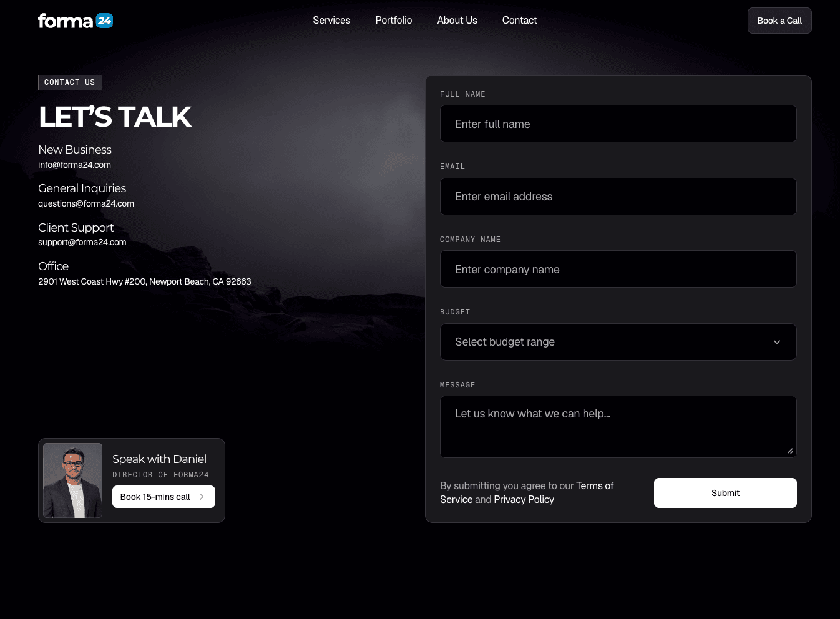Click the forma24 logo
840x619 pixels.
(x=76, y=21)
